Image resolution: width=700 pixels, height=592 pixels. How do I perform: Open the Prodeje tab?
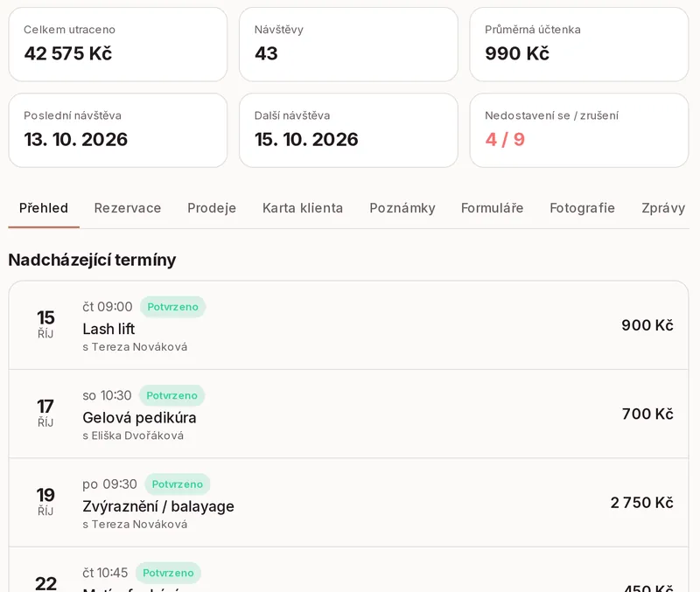point(212,208)
